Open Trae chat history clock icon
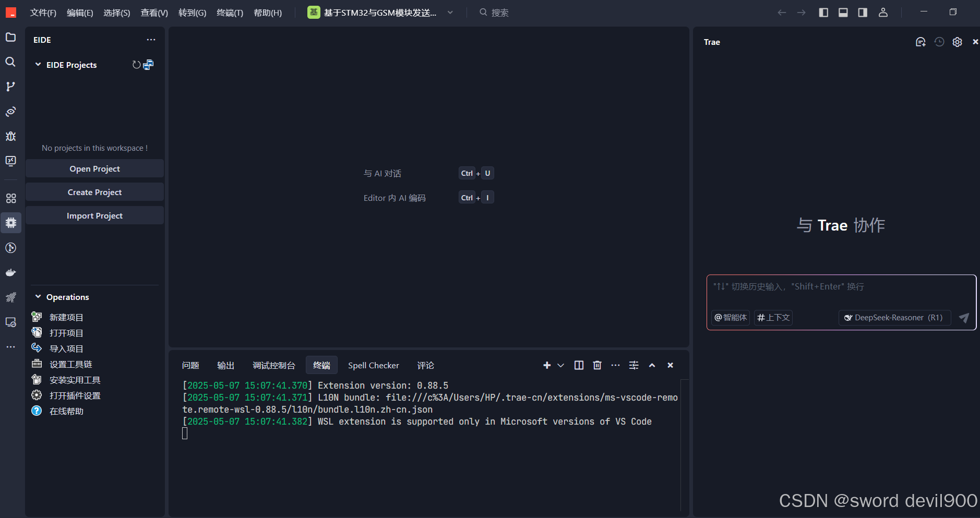Viewport: 980px width, 518px height. [x=939, y=42]
